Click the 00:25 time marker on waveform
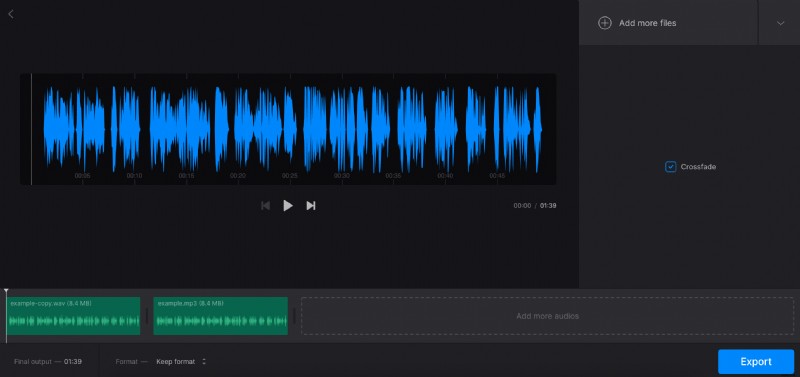The width and height of the screenshot is (800, 377). pos(289,175)
